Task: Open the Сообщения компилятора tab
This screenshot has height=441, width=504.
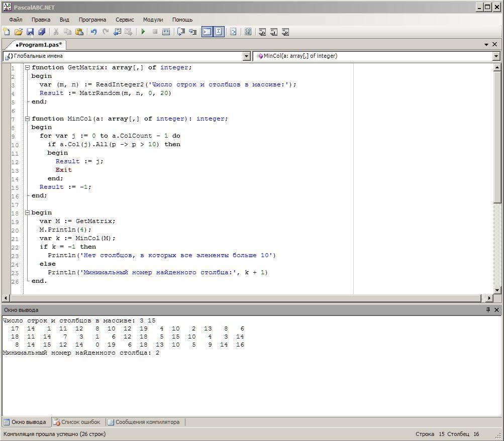Action: pos(144,422)
